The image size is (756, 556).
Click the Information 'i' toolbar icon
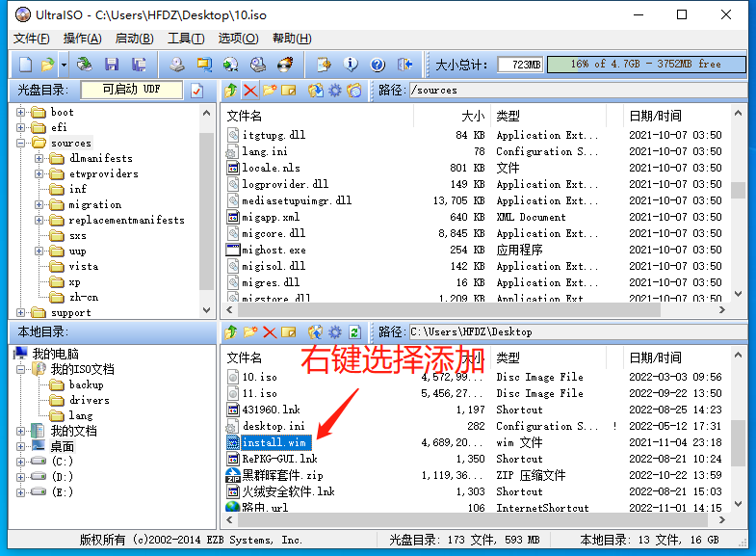pyautogui.click(x=351, y=65)
